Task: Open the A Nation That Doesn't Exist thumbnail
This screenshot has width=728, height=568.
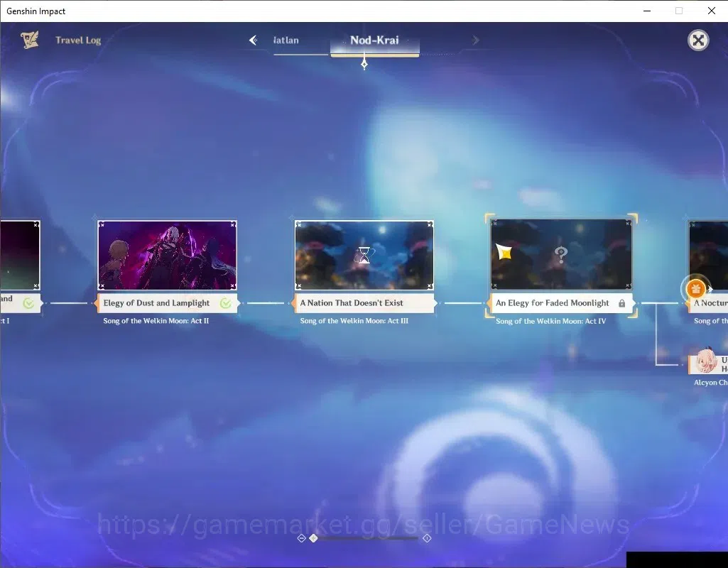Action: tap(364, 255)
